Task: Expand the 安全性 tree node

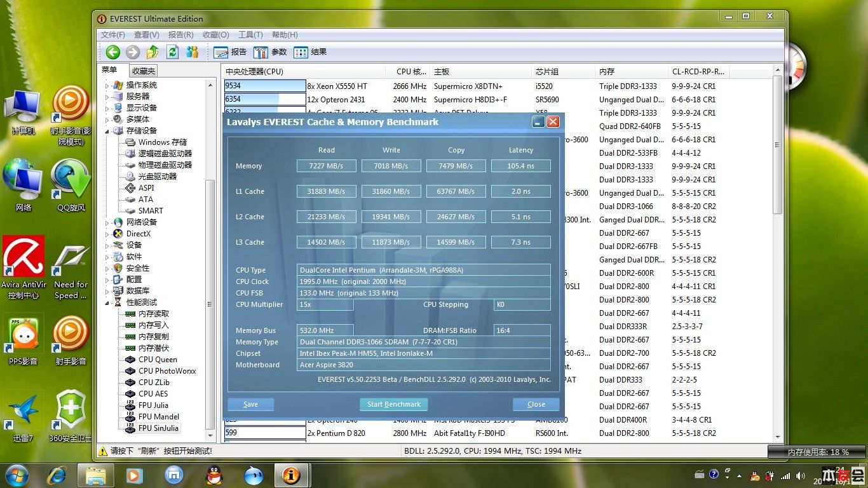Action: pos(107,268)
